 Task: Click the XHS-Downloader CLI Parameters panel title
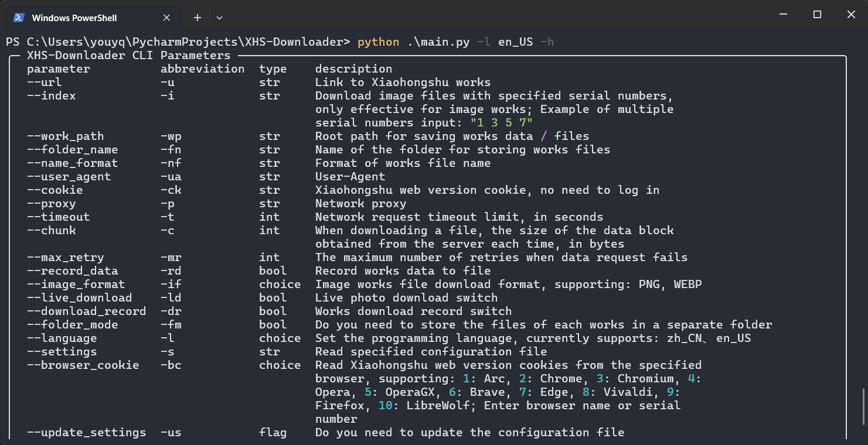(128, 56)
